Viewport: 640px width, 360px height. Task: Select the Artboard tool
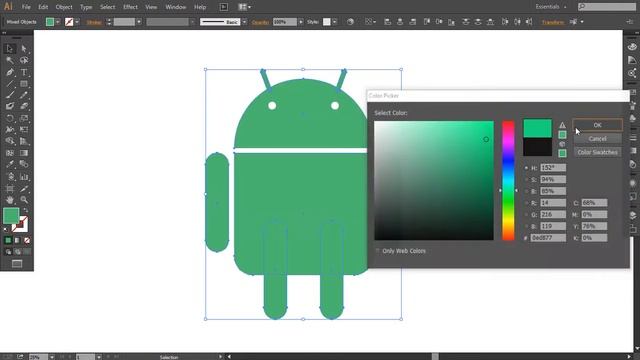click(10, 189)
